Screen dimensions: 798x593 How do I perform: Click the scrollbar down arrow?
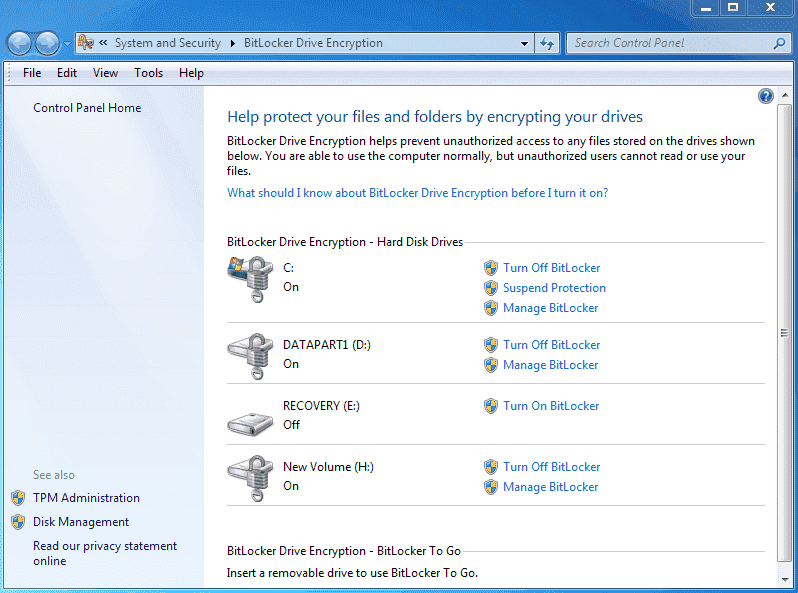[x=784, y=579]
